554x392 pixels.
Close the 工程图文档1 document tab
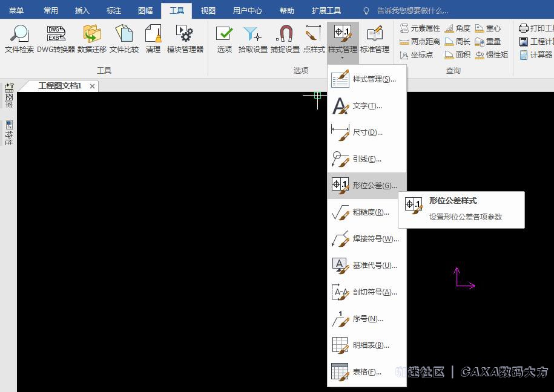pos(92,86)
